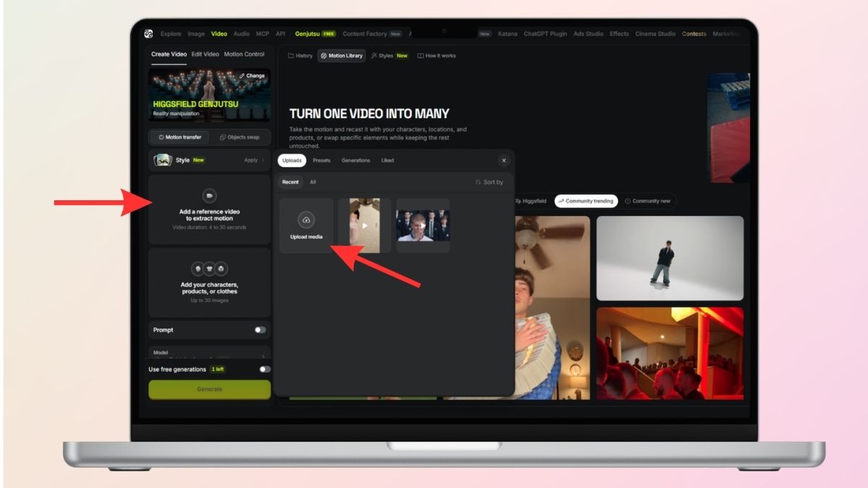This screenshot has height=488, width=868.
Task: Switch to the Create Video tab
Action: pyautogui.click(x=169, y=54)
